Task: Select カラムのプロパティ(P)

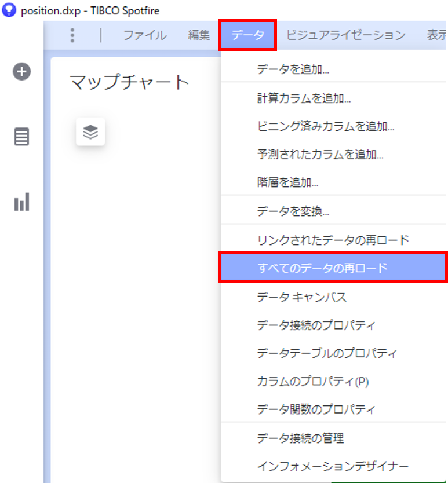Action: coord(334,381)
